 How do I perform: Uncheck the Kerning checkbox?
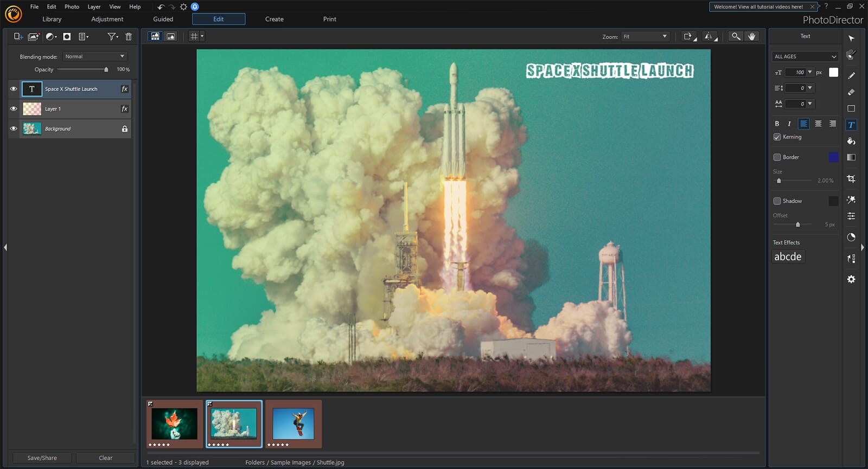(777, 137)
